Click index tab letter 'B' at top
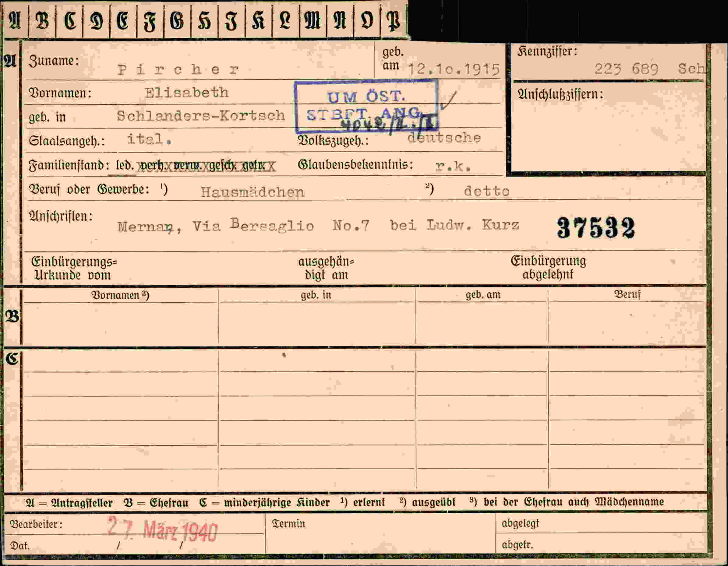 coord(42,20)
